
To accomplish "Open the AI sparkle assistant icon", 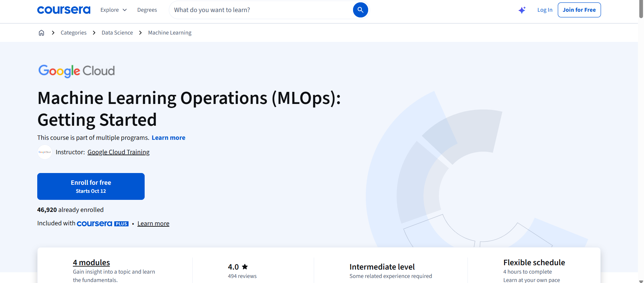I will 522,10.
